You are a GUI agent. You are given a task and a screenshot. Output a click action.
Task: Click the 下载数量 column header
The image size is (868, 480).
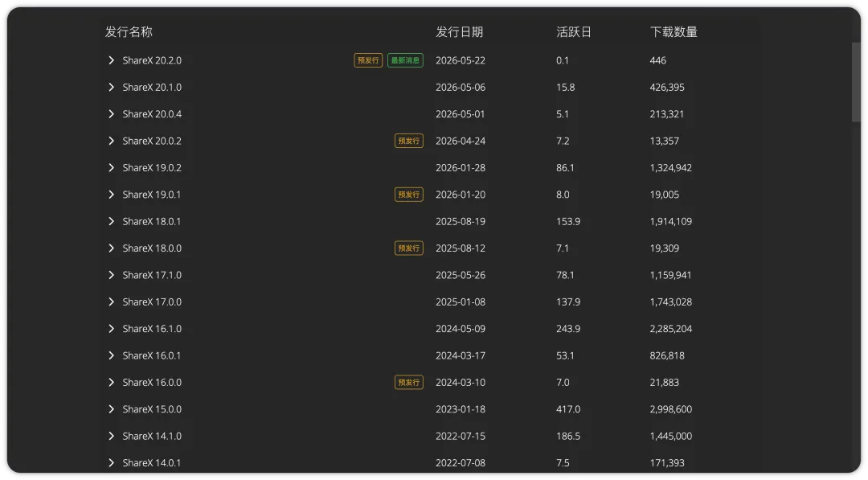pyautogui.click(x=674, y=32)
